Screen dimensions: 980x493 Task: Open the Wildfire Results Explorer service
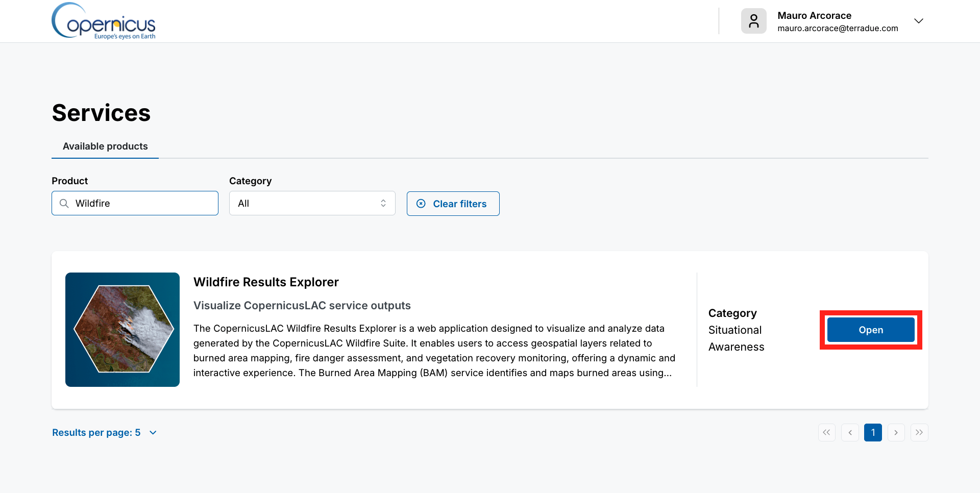(x=870, y=330)
